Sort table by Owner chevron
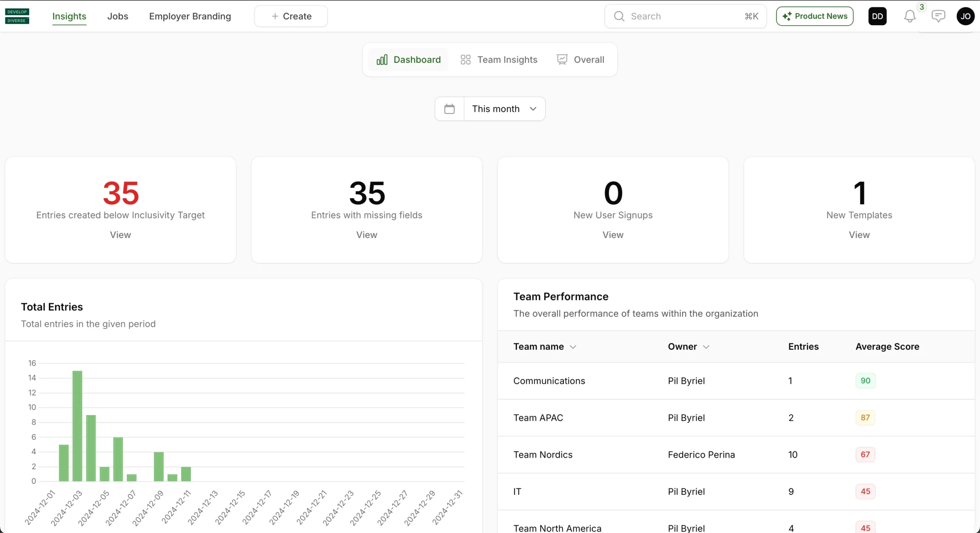 pyautogui.click(x=706, y=347)
